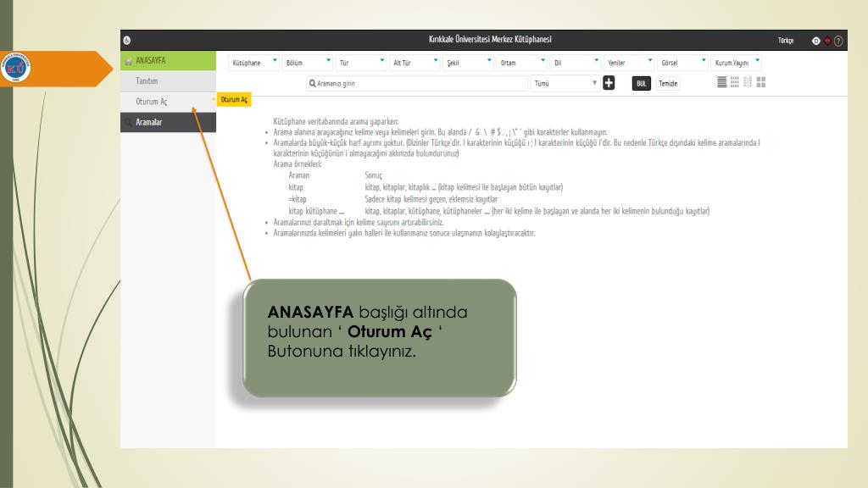This screenshot has width=868, height=488.
Task: Open help via the question mark icon
Action: coord(838,41)
